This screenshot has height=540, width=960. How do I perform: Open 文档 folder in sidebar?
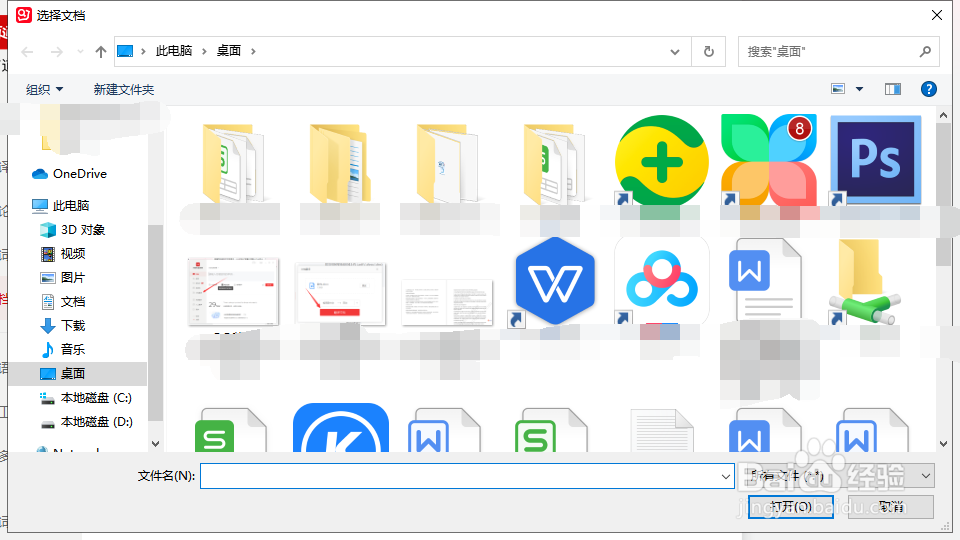click(x=62, y=301)
